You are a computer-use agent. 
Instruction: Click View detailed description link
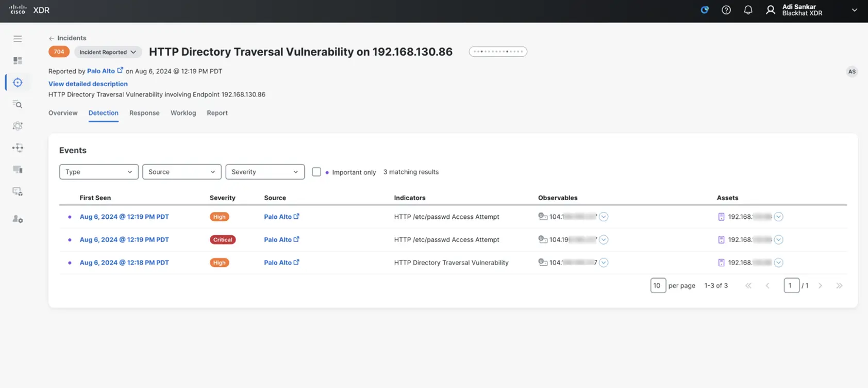(x=88, y=84)
